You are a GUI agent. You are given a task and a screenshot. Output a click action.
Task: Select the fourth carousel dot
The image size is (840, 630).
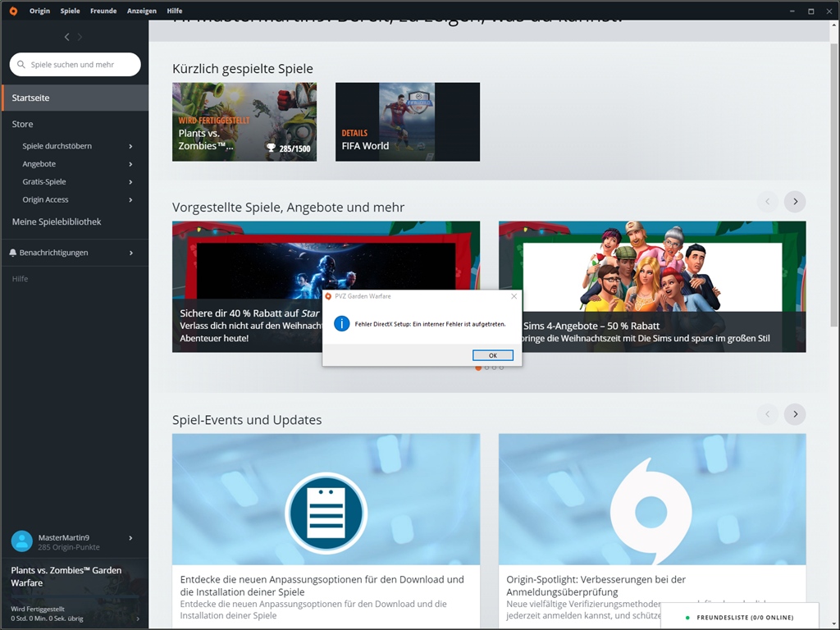[501, 367]
